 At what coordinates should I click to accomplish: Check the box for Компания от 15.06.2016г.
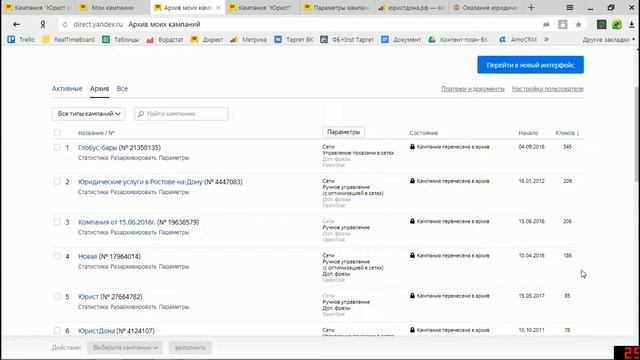pos(57,222)
